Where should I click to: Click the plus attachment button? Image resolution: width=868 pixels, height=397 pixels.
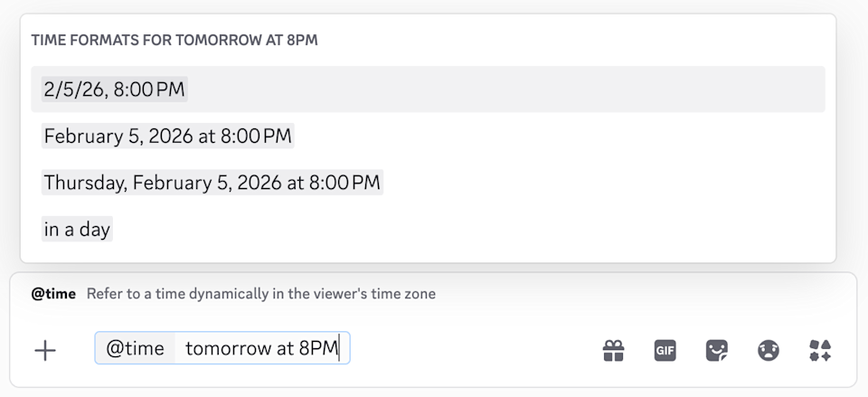pyautogui.click(x=44, y=351)
